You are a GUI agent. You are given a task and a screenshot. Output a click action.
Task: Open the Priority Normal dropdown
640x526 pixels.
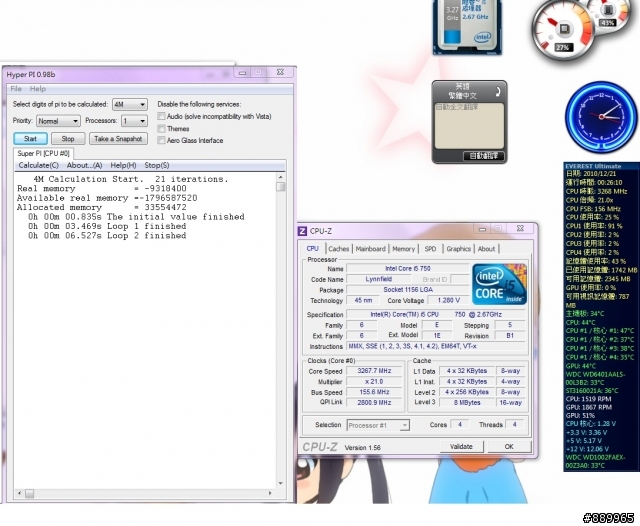tap(58, 121)
